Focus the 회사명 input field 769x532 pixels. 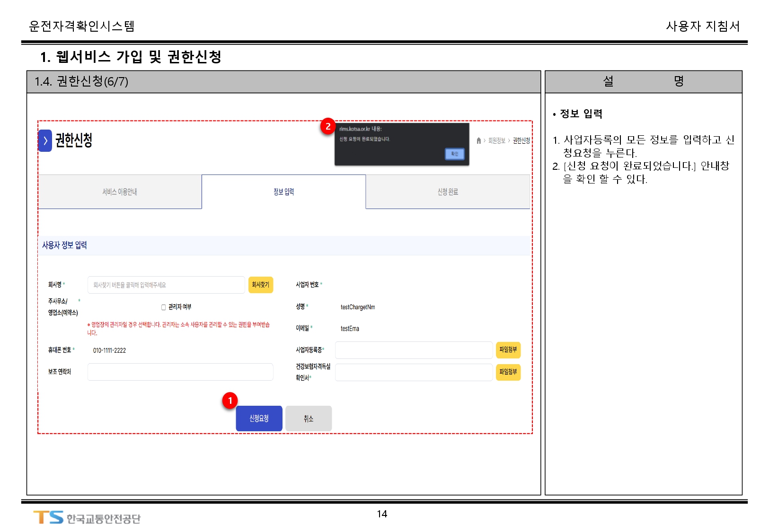[166, 285]
